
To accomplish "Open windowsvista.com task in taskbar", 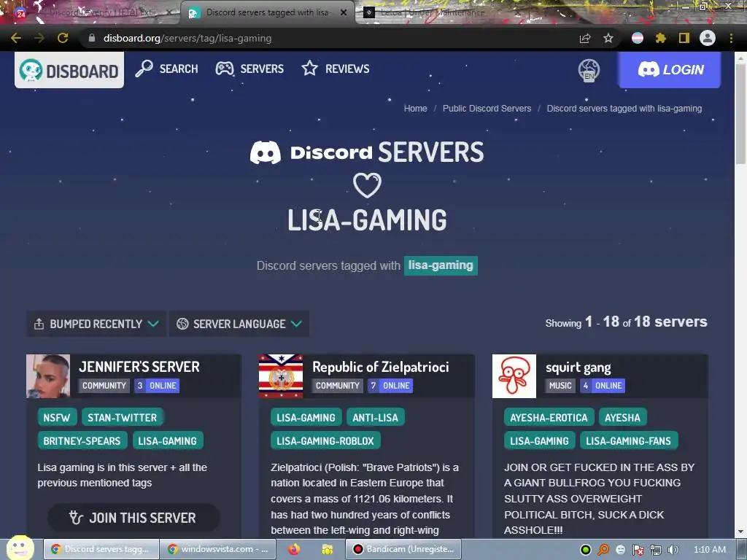I will click(x=217, y=549).
